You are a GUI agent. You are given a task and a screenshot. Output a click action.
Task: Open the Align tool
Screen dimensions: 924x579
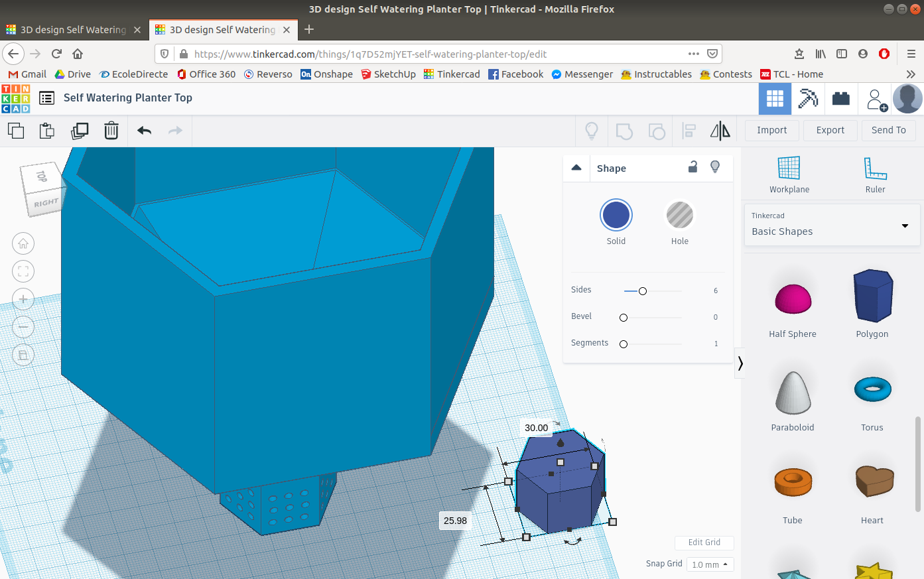pyautogui.click(x=689, y=131)
